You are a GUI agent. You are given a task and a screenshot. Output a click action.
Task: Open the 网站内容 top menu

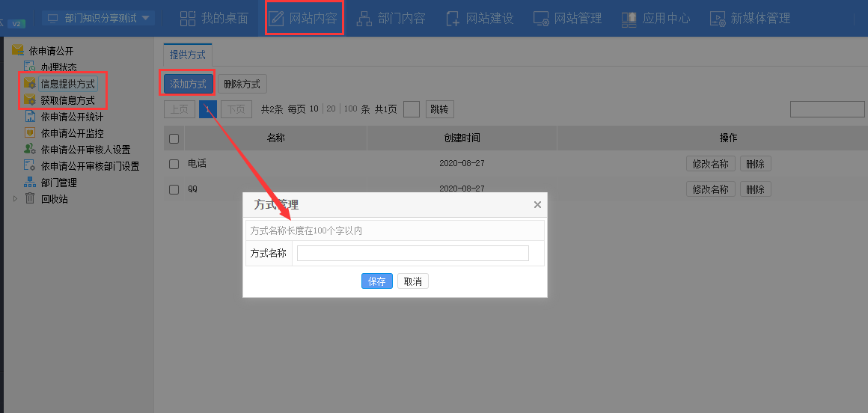tap(304, 18)
